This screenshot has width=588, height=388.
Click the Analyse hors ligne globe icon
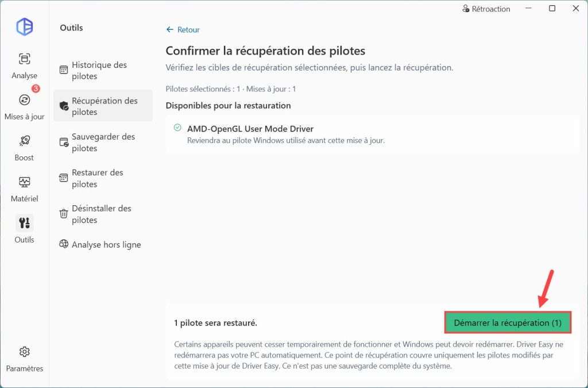[64, 244]
